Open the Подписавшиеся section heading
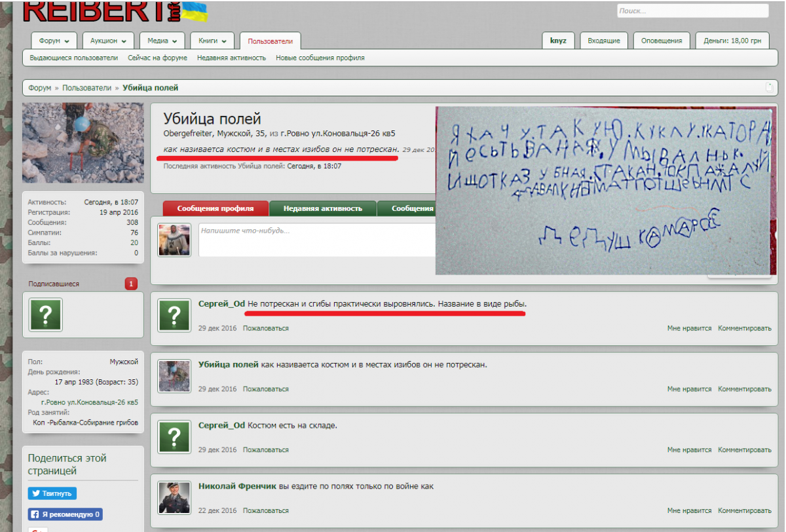This screenshot has height=532, width=786. [x=54, y=284]
